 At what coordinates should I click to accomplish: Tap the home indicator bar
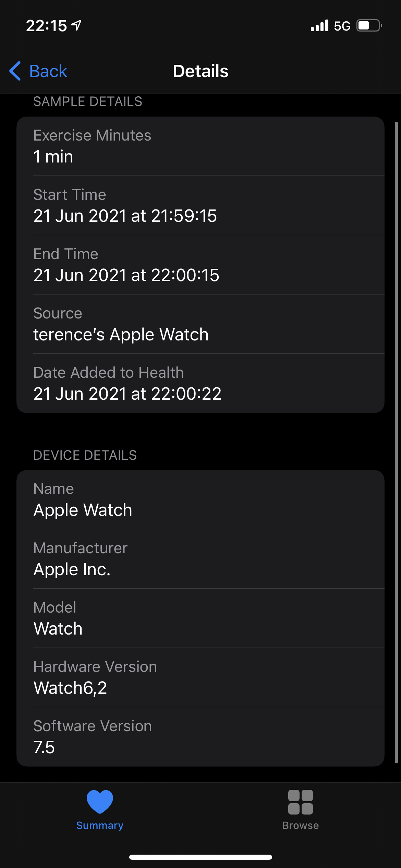click(x=200, y=857)
